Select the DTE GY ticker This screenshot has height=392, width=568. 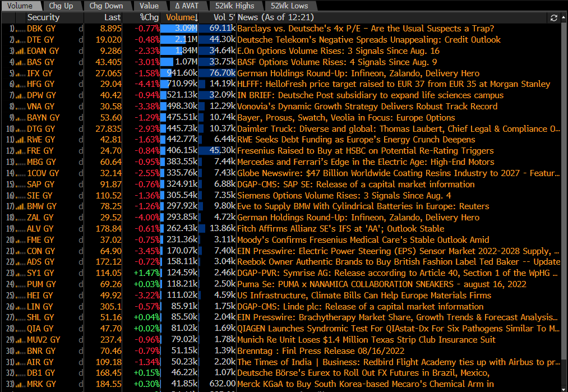[40, 40]
